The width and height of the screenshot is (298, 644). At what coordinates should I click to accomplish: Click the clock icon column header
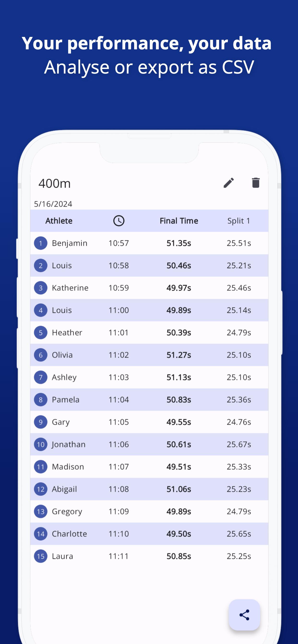119,221
